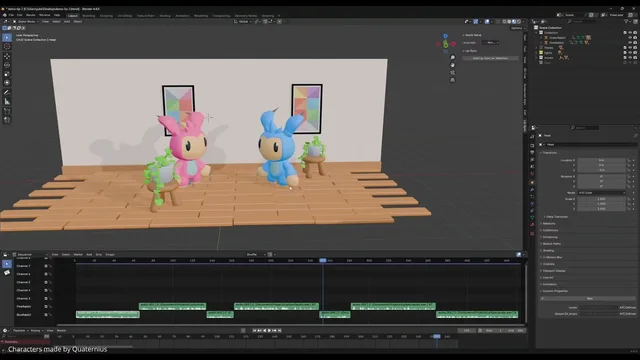Click Add Lip Sync on Selection button
Screen dimensions: 640x360
(x=490, y=58)
